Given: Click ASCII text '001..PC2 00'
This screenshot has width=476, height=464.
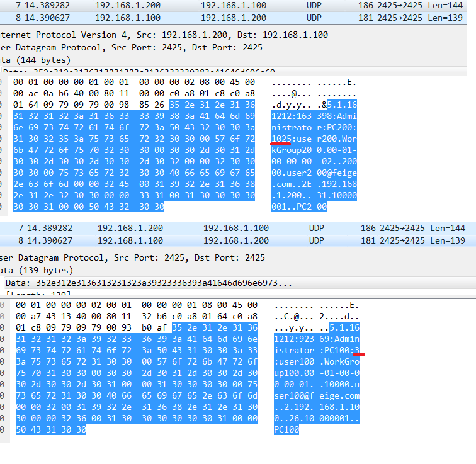Looking at the screenshot, I should coord(299,207).
